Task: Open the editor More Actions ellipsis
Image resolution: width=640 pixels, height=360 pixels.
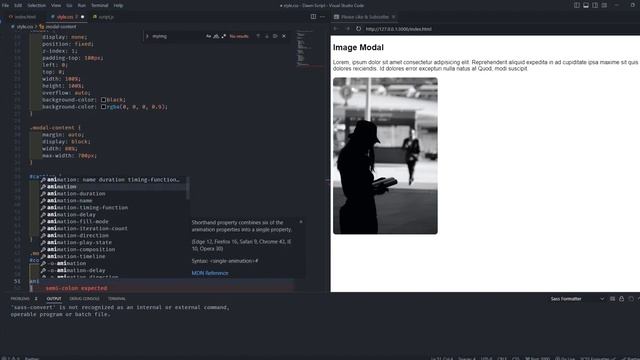Action: tap(322, 17)
